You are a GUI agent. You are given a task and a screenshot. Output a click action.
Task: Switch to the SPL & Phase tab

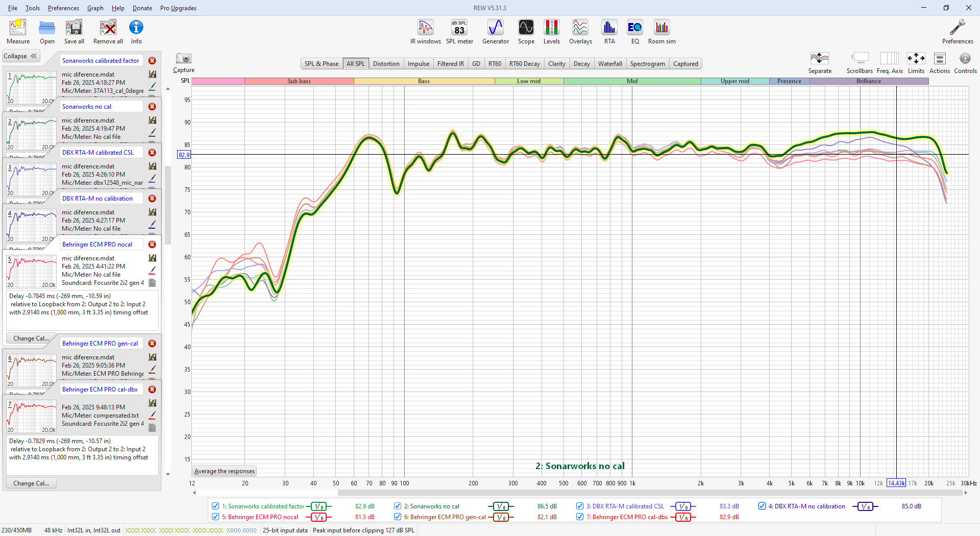tap(322, 64)
